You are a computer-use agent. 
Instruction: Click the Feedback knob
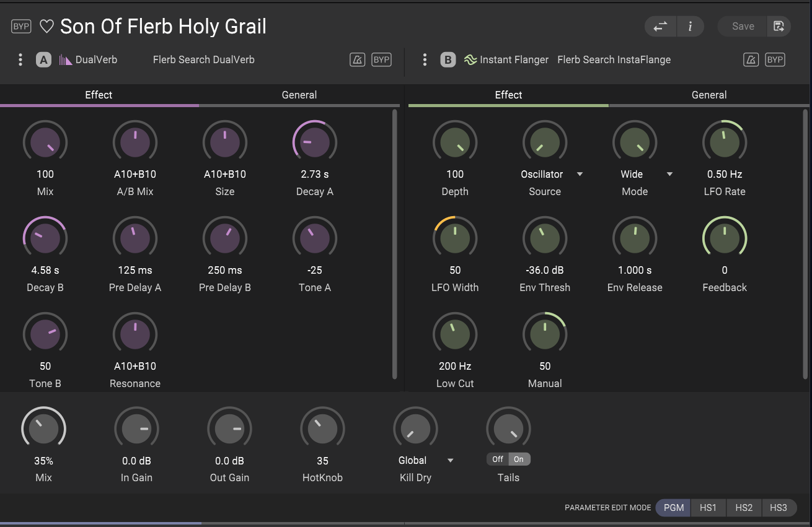point(725,238)
